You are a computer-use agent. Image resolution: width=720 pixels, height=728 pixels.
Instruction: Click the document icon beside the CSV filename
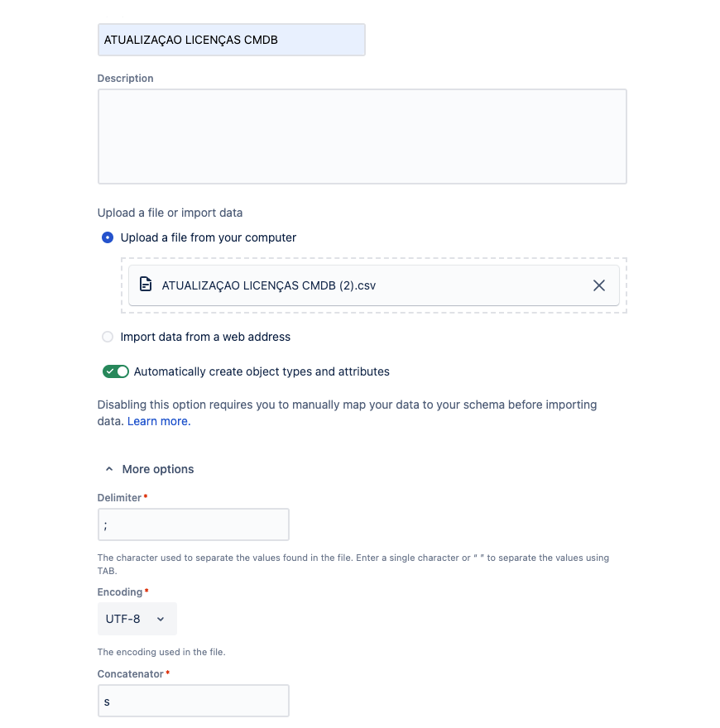pyautogui.click(x=146, y=284)
